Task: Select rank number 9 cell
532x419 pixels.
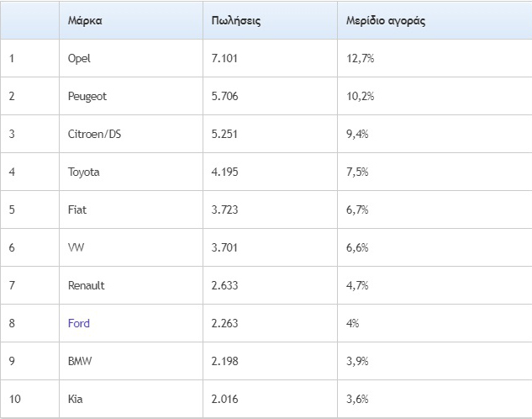Action: (12, 361)
